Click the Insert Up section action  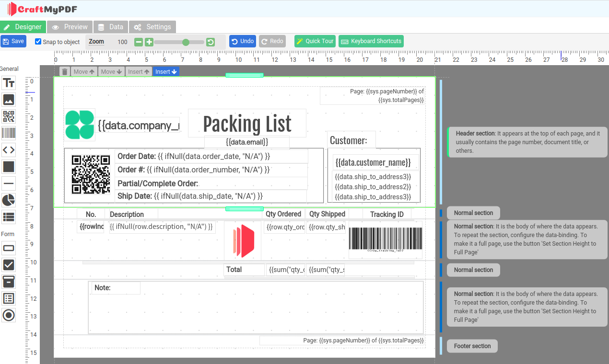(139, 71)
